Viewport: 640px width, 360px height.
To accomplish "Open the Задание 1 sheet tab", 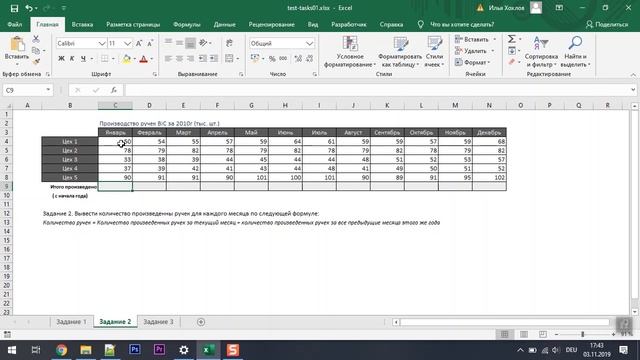I will pos(71,322).
